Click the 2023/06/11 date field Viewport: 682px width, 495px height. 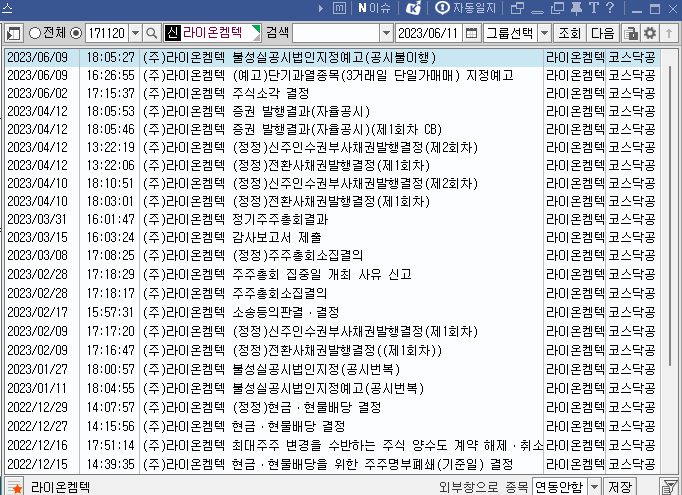tap(429, 33)
